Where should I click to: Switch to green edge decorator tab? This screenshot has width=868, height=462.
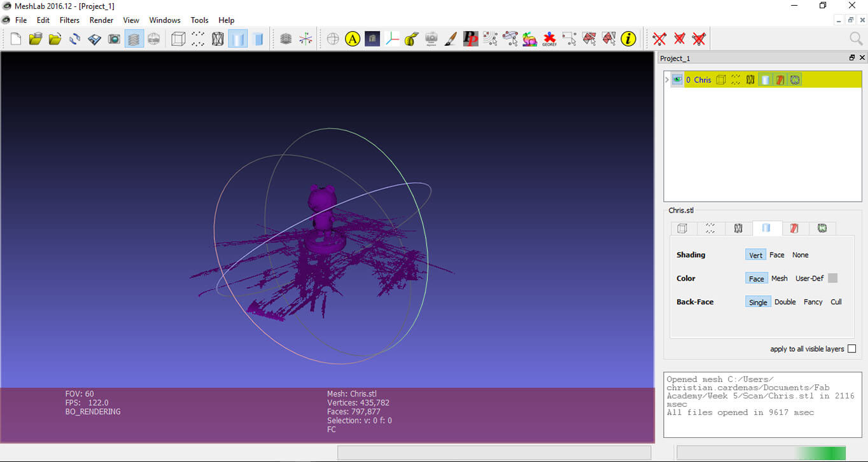coord(822,228)
